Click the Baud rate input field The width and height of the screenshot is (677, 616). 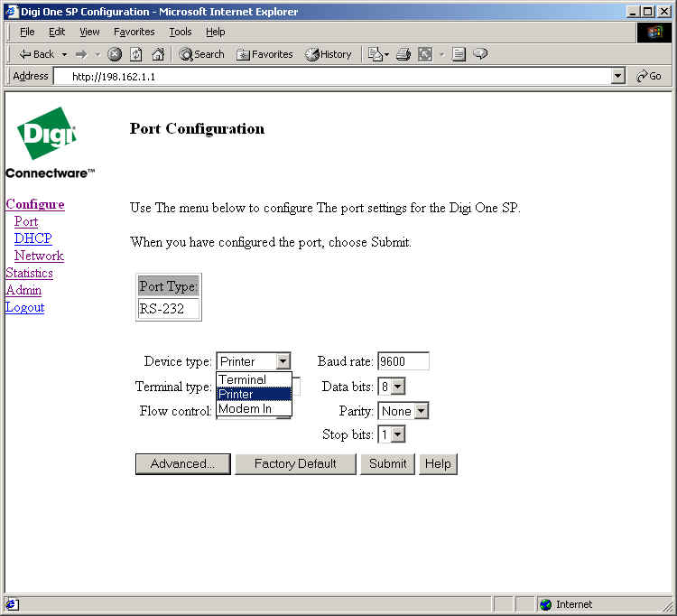pos(403,361)
